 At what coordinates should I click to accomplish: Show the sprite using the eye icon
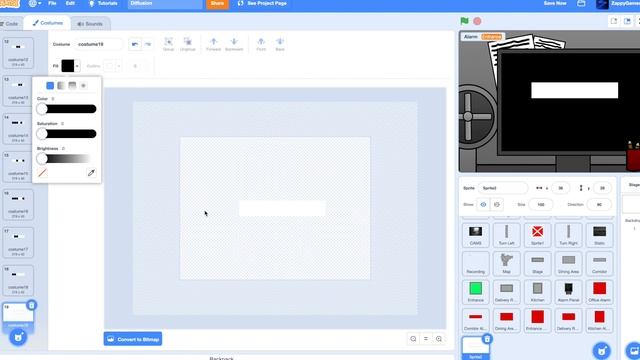point(483,204)
